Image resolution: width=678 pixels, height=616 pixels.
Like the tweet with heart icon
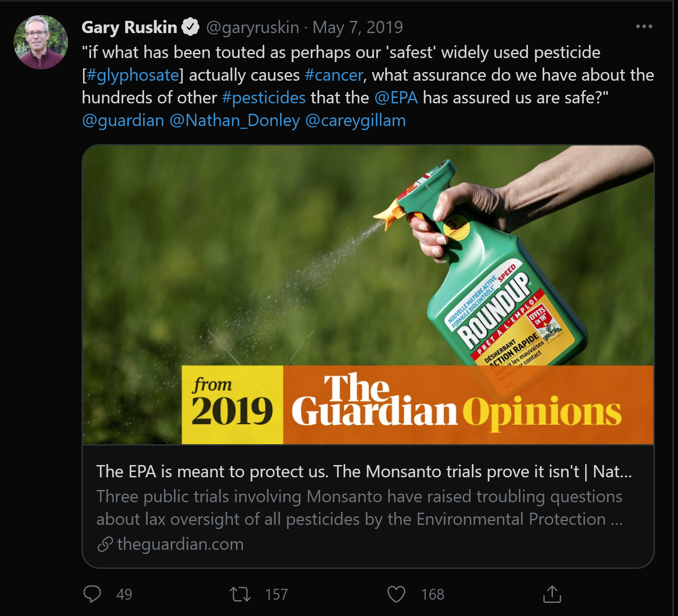tap(396, 594)
